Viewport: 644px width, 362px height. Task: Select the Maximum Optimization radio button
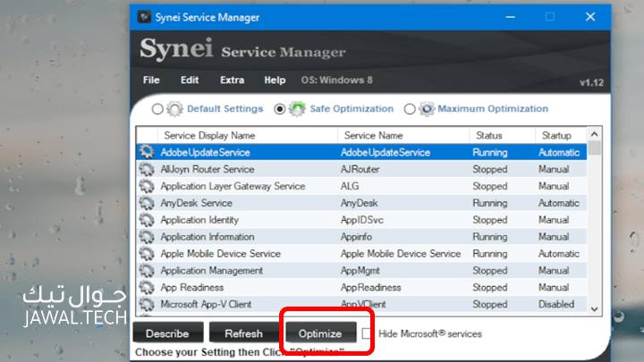click(410, 109)
